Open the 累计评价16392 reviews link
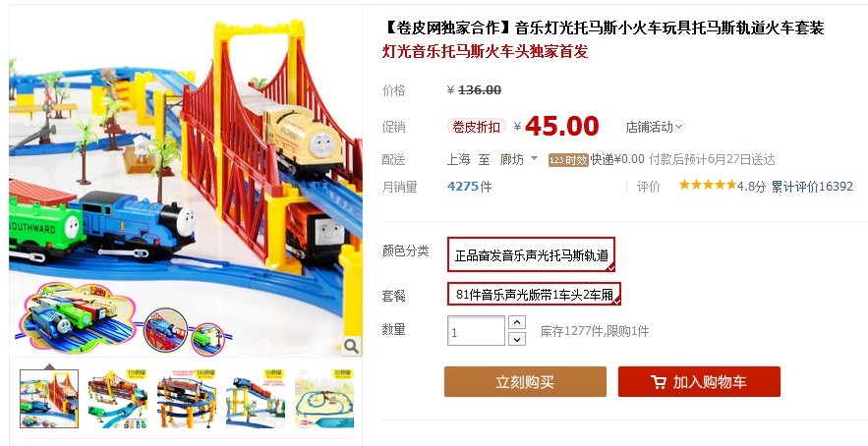Viewport: 868px width, 446px height. coord(812,187)
